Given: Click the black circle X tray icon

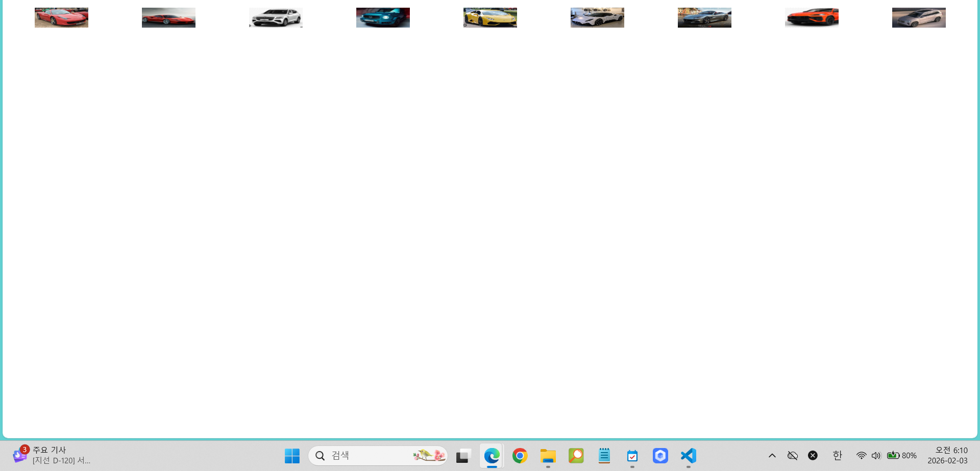Looking at the screenshot, I should pos(813,456).
